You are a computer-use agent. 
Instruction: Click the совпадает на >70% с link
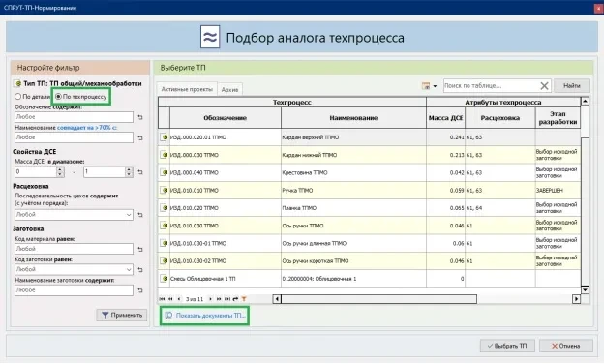87,128
